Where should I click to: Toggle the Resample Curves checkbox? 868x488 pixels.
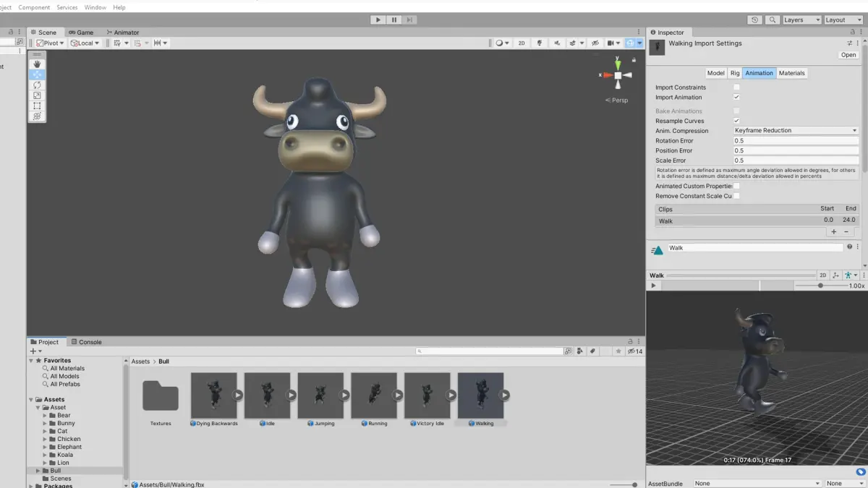[736, 121]
